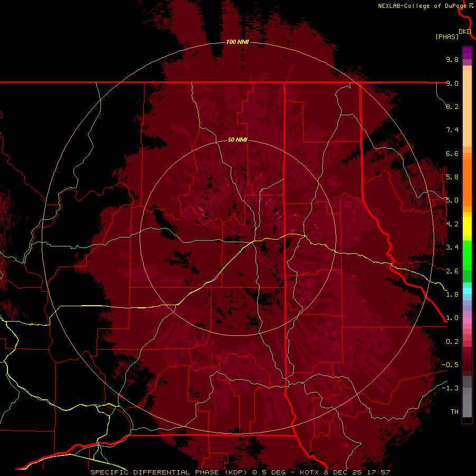Select the 9.8 value on color scale

click(452, 59)
